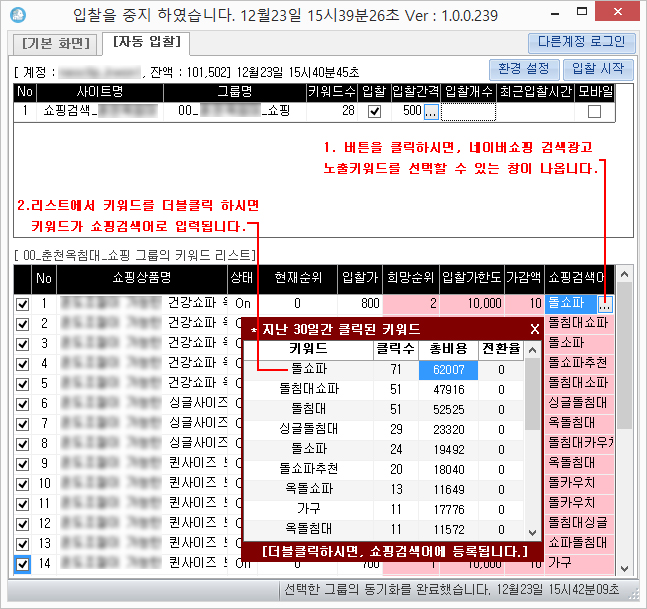This screenshot has height=609, width=647.
Task: Click the 희망순위 column header
Action: [x=411, y=279]
